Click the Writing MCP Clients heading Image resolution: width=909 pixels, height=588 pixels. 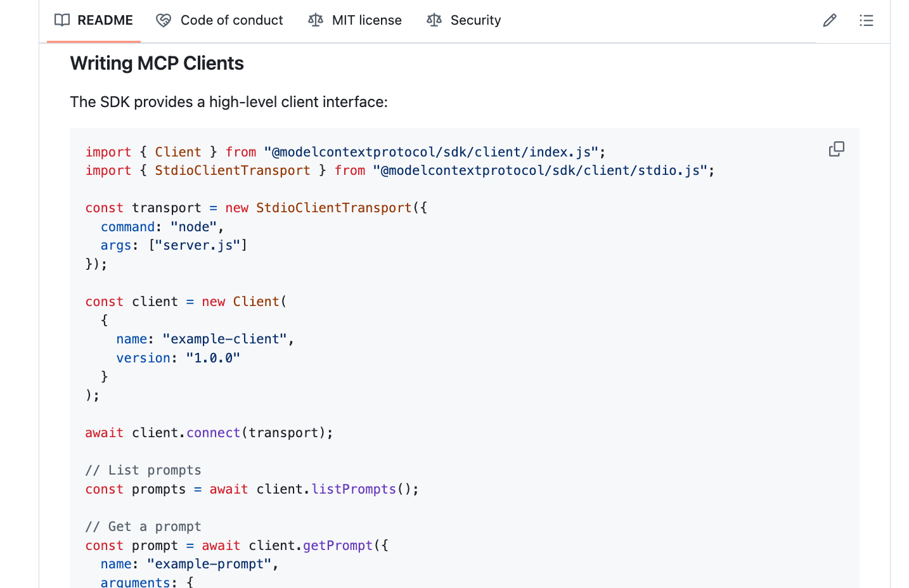[157, 63]
